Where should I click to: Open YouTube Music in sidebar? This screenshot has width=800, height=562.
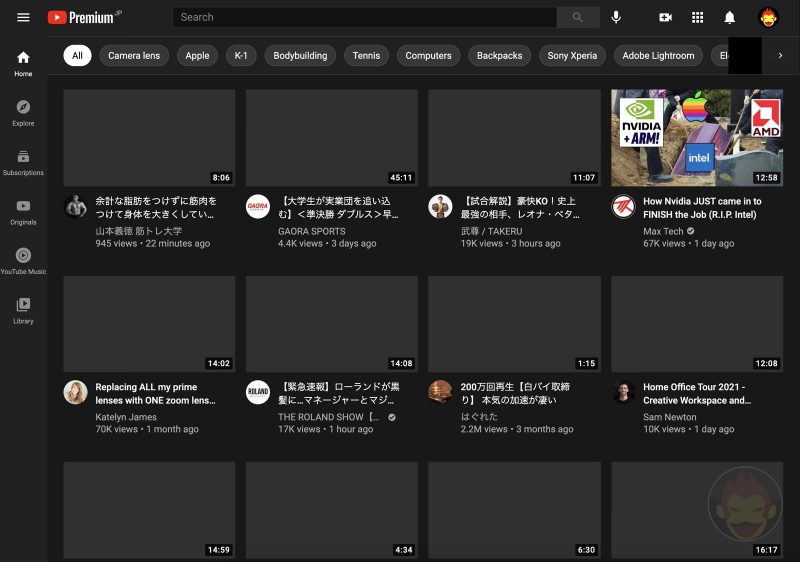pos(23,262)
